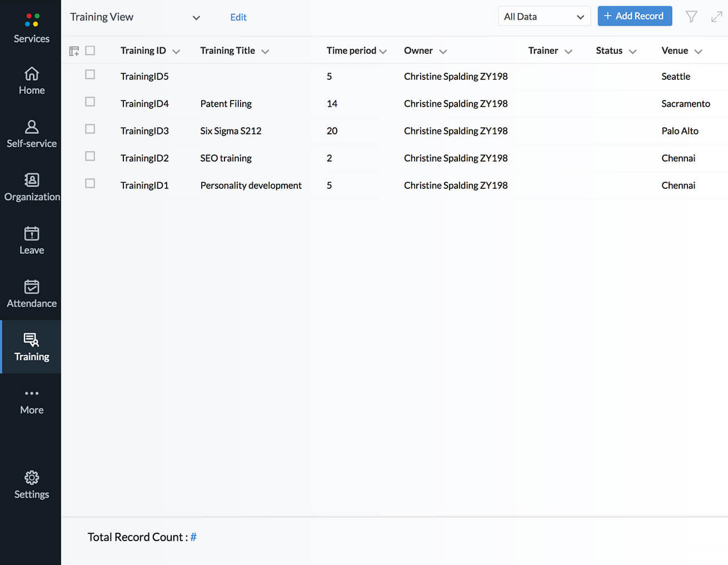Open the Attendance module
This screenshot has width=728, height=565.
(32, 294)
